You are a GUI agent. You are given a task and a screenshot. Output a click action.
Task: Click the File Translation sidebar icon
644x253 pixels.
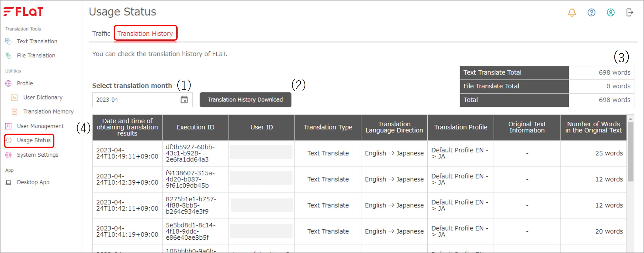tap(8, 55)
